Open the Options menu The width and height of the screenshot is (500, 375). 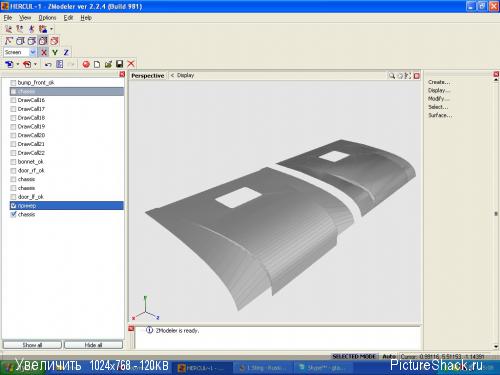[x=47, y=18]
